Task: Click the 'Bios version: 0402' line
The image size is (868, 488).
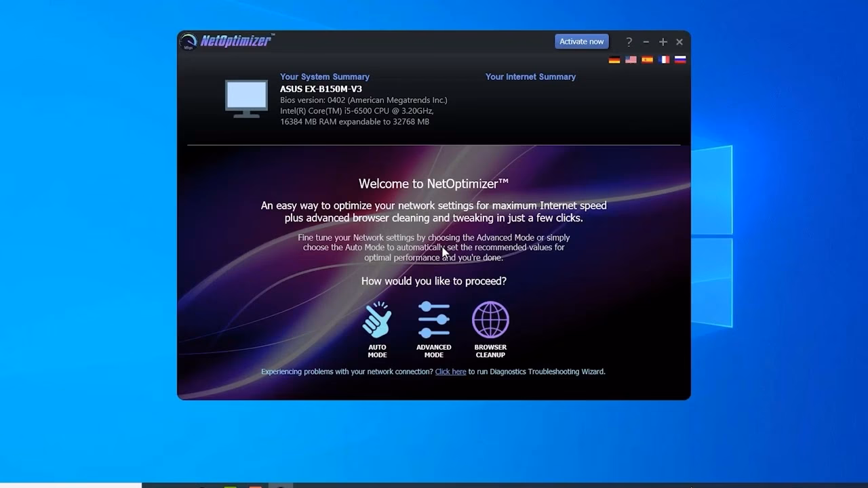Action: tap(363, 100)
